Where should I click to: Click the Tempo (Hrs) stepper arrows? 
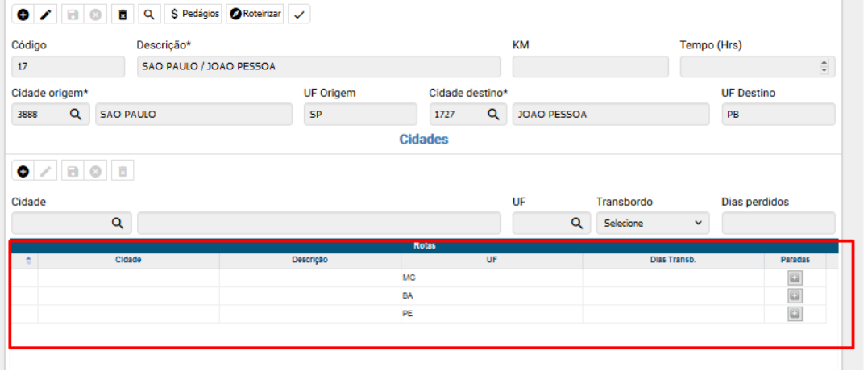point(823,67)
